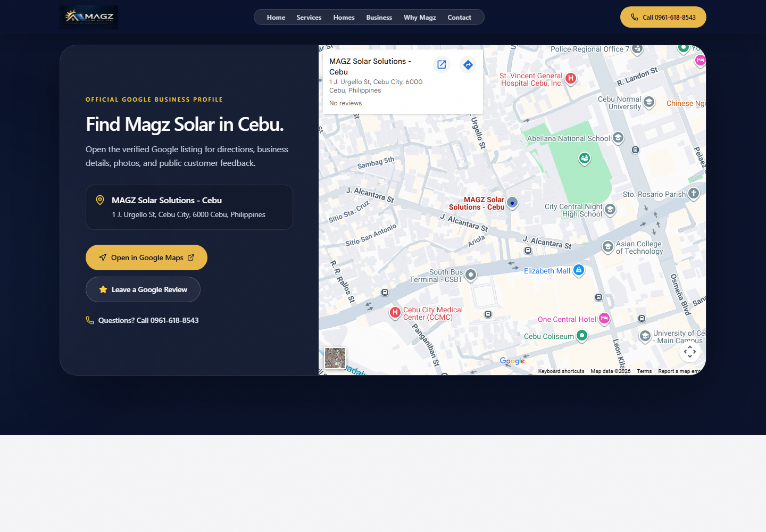Click the blue directions diamond icon
The width and height of the screenshot is (766, 532).
(x=468, y=65)
